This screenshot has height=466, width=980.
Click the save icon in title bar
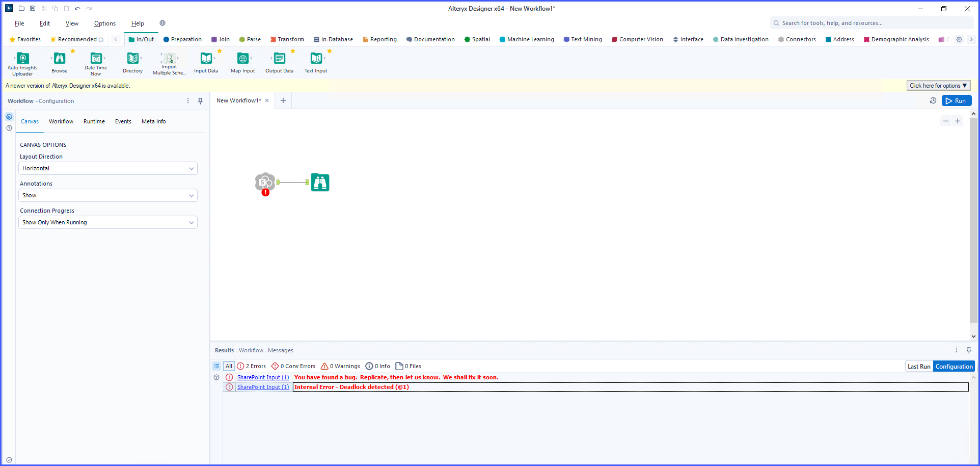tap(33, 8)
